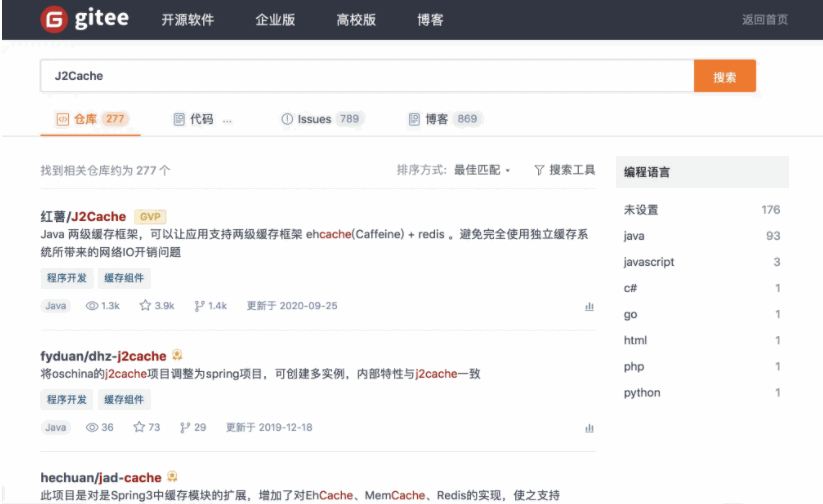Switch to the Issues 789 tab
Image resolution: width=823 pixels, height=504 pixels.
(321, 119)
